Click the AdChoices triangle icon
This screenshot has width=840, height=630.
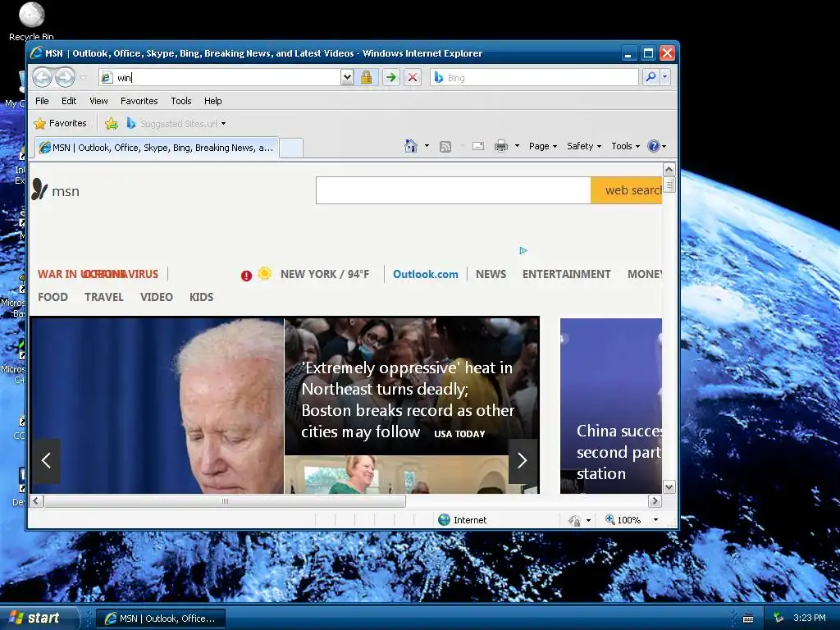(x=523, y=250)
